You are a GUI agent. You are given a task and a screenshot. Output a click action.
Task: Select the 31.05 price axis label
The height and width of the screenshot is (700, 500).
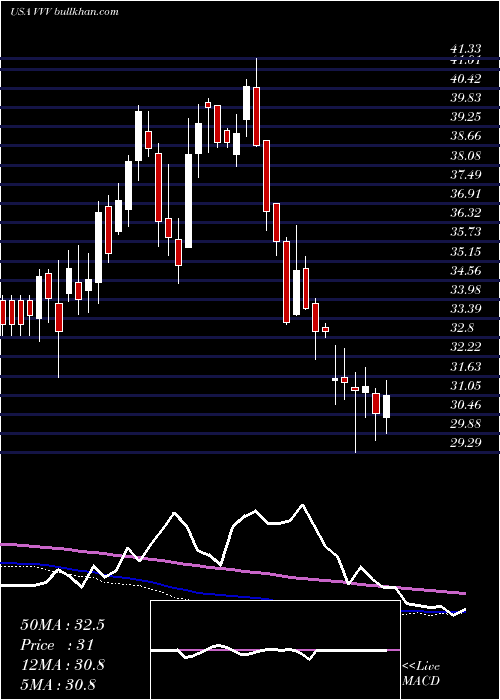[x=466, y=385]
